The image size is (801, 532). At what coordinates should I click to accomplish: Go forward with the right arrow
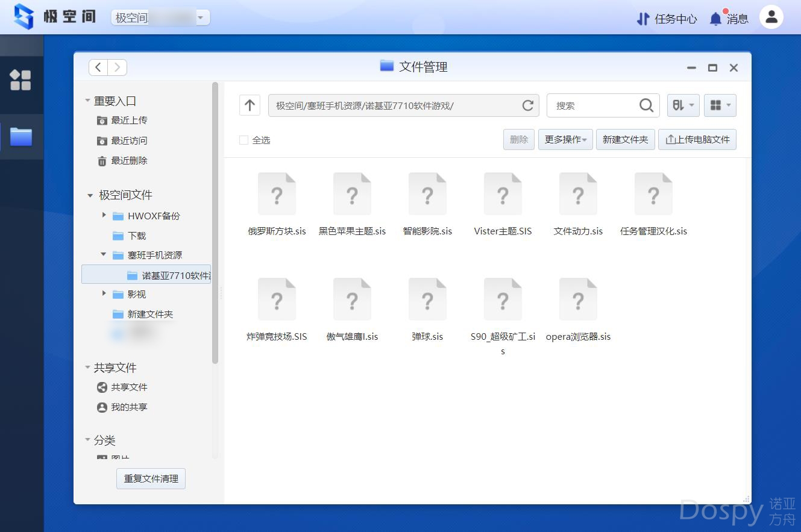tap(118, 67)
